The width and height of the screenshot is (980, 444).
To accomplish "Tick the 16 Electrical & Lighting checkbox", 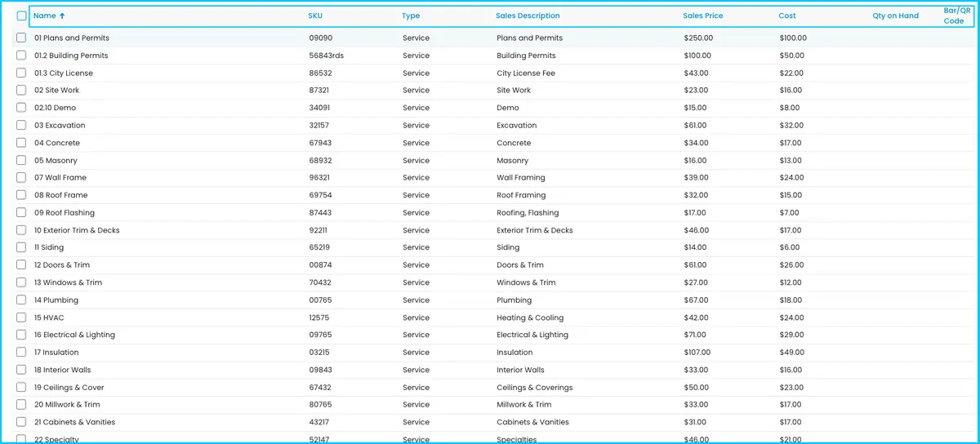I will (x=21, y=335).
